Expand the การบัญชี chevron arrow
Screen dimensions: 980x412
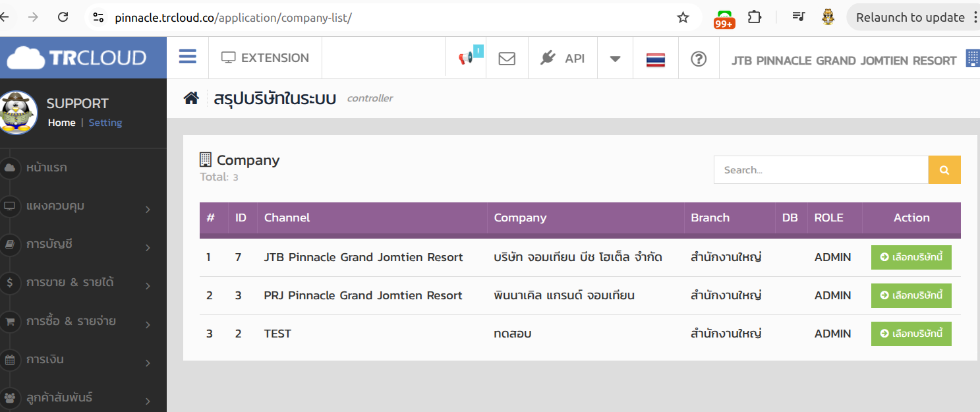[x=148, y=248]
